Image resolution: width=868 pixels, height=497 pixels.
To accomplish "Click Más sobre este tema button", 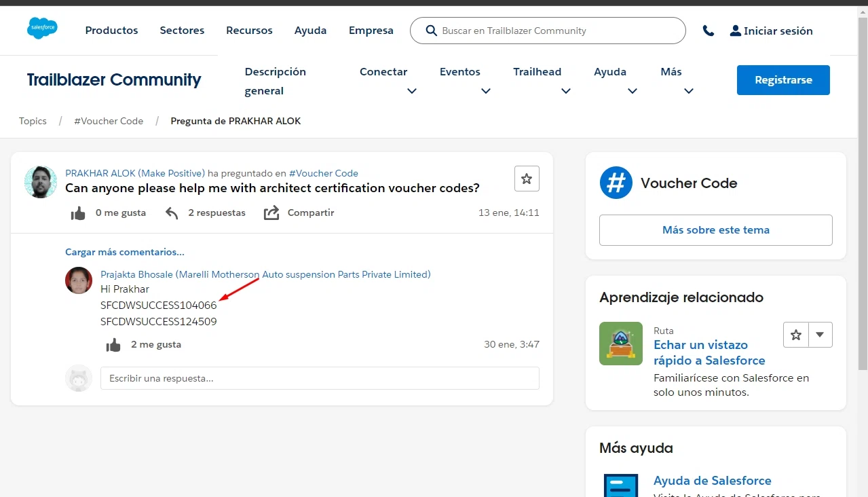I will pyautogui.click(x=716, y=230).
